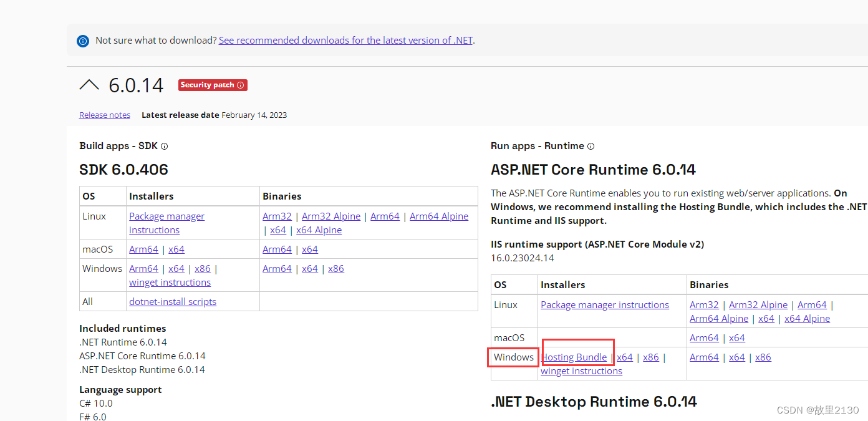Collapse the 6.0.14 release section chevron

(x=89, y=85)
